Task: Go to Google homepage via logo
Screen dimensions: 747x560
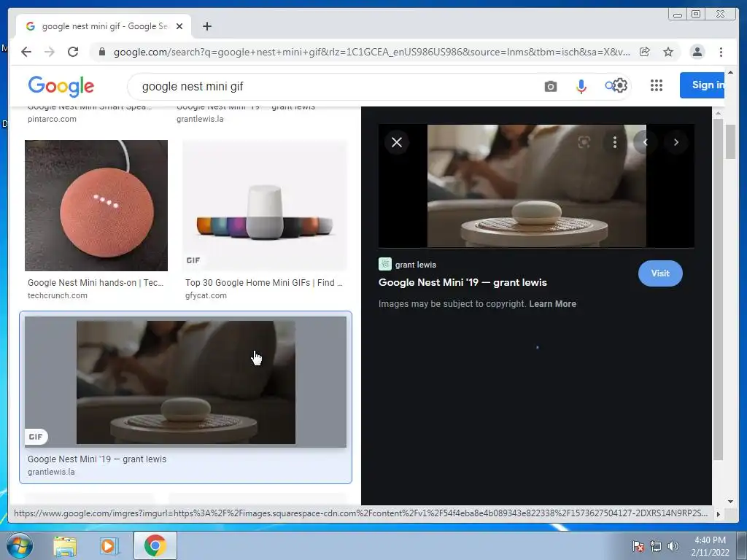Action: 61,86
